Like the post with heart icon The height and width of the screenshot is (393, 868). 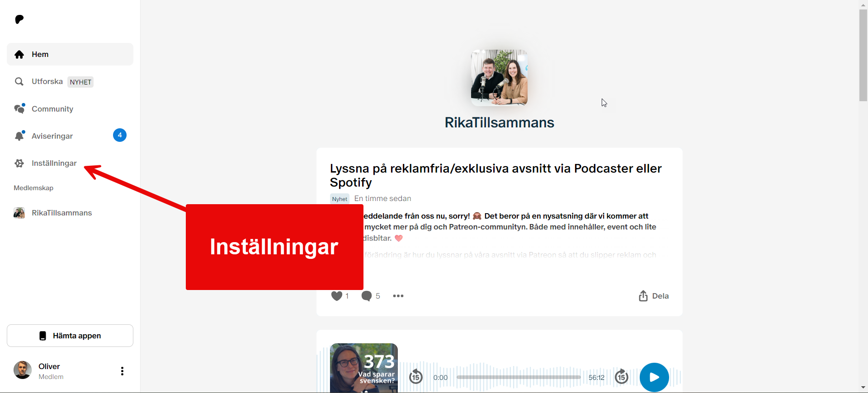coord(337,296)
